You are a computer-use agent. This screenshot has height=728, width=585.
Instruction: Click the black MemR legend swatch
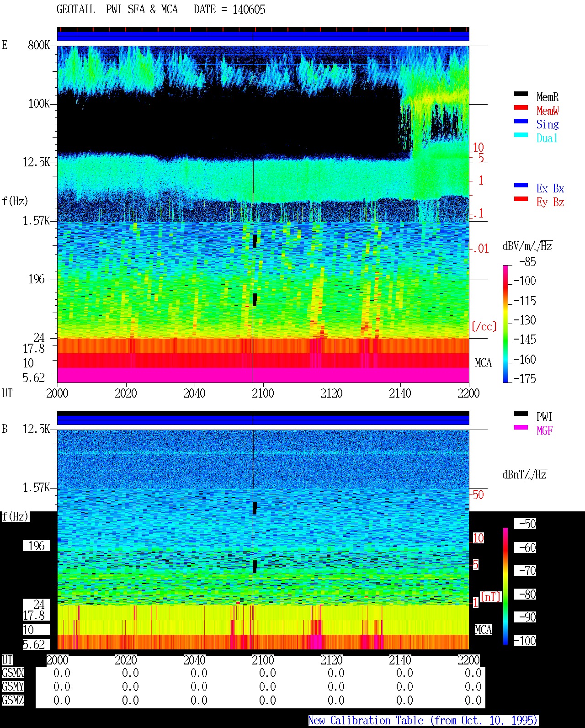tap(521, 94)
